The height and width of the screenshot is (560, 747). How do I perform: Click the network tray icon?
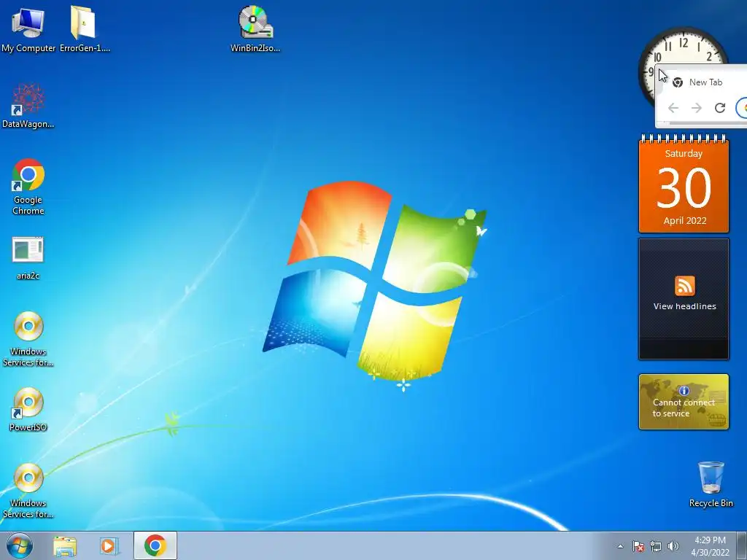[x=656, y=546]
